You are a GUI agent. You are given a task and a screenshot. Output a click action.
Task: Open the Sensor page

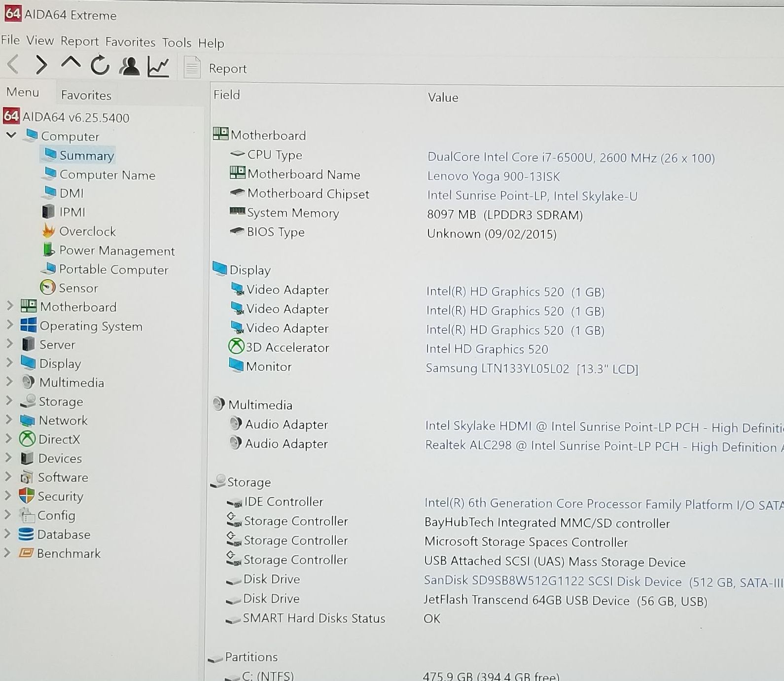click(x=78, y=288)
